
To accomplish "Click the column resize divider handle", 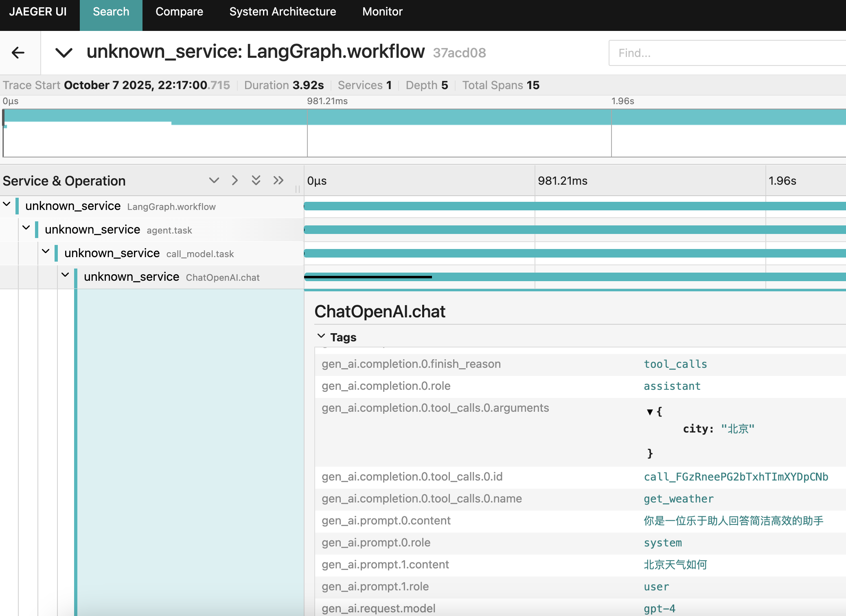I will 298,189.
